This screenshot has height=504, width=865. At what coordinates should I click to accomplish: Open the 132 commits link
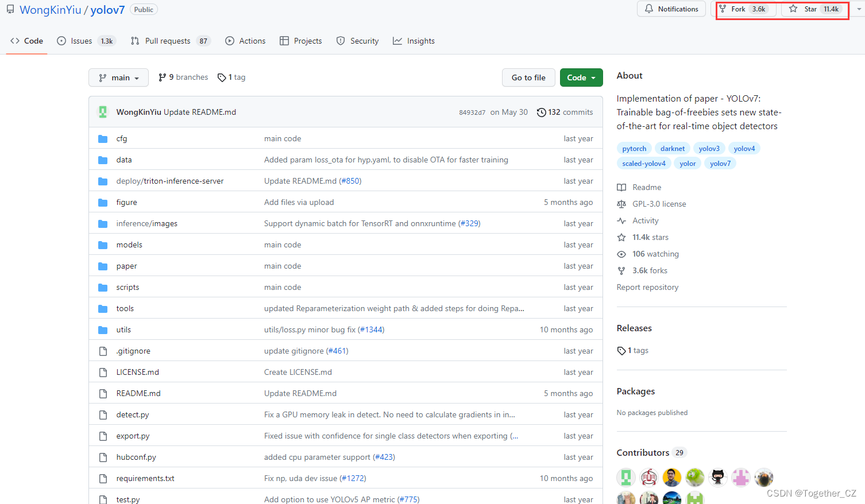565,112
